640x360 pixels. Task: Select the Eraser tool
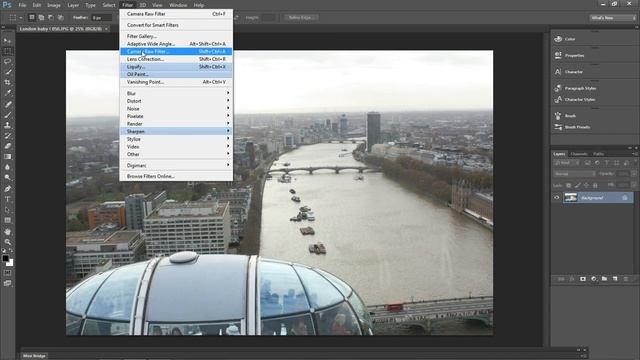[7, 146]
